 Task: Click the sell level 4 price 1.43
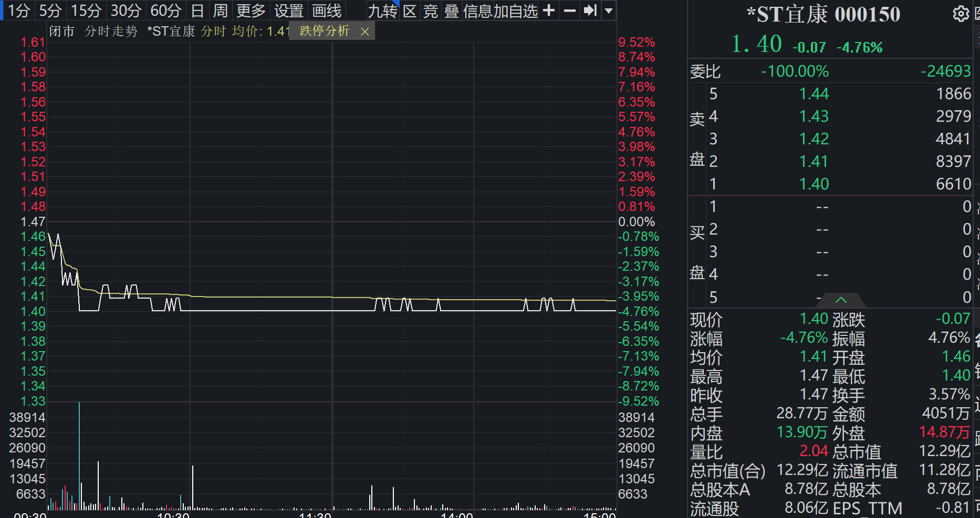814,117
